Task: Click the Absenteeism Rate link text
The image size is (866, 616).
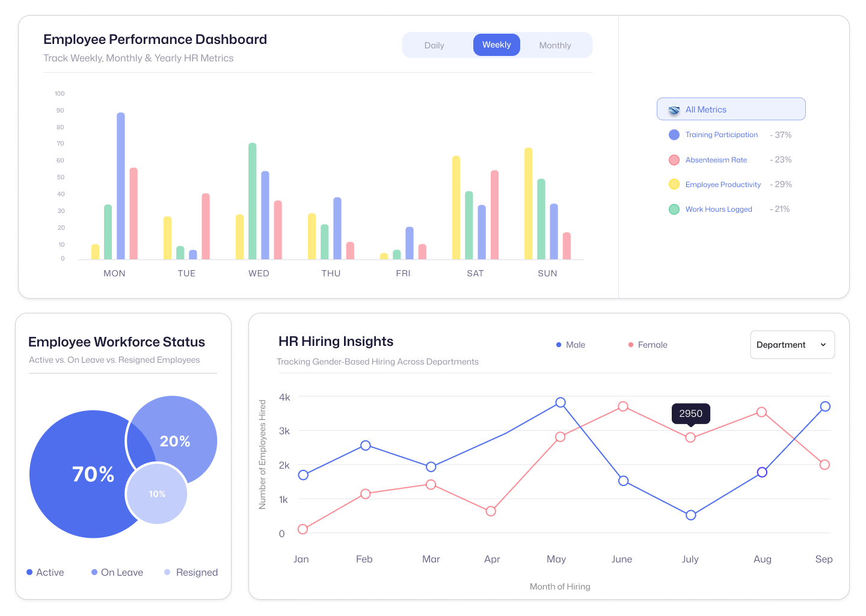Action: click(x=716, y=159)
